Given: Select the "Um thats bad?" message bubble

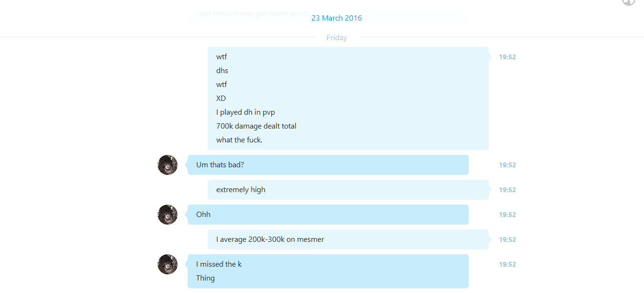Looking at the screenshot, I should point(328,165).
